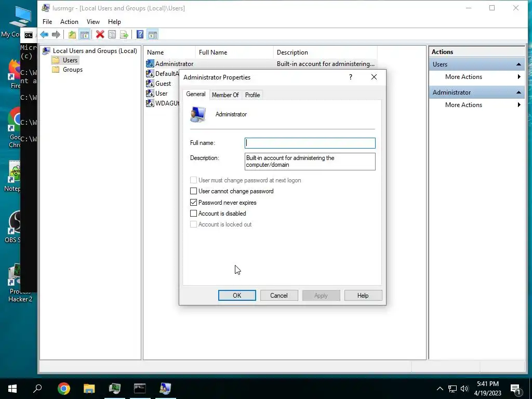Select the General tab
The width and height of the screenshot is (532, 399).
click(x=196, y=95)
